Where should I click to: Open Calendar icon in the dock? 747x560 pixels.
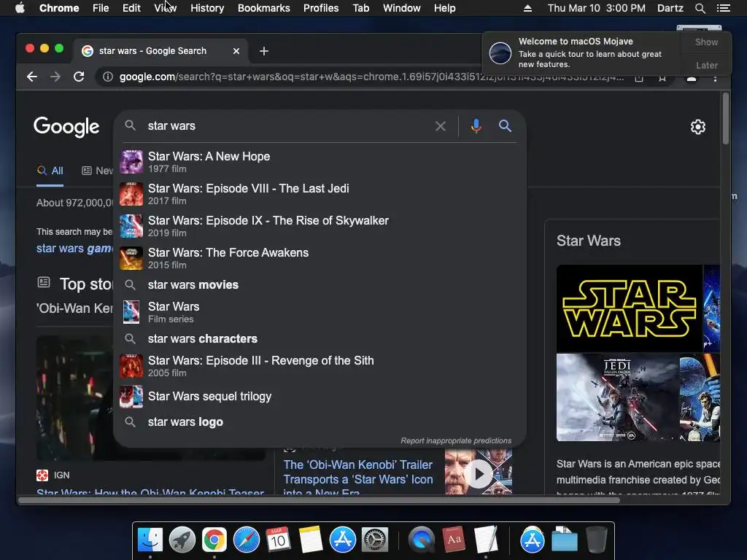coord(278,540)
